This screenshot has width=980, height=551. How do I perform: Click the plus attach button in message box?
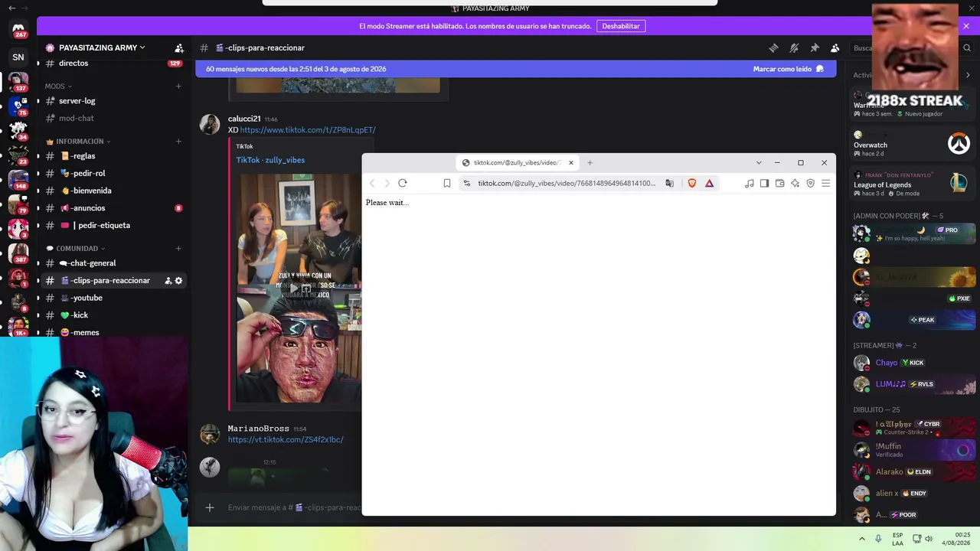point(210,507)
